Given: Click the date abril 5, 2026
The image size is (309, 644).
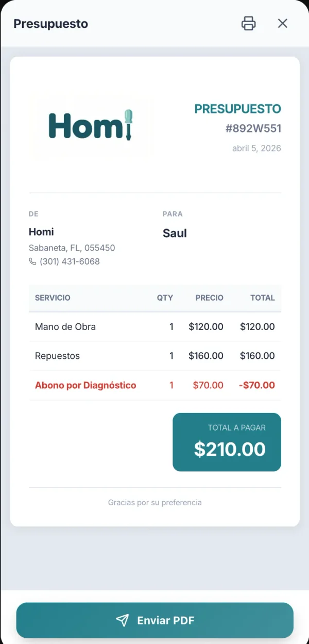Looking at the screenshot, I should 256,148.
